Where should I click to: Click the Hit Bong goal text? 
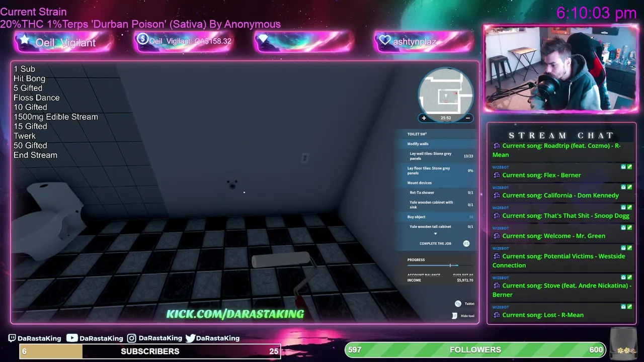point(29,78)
